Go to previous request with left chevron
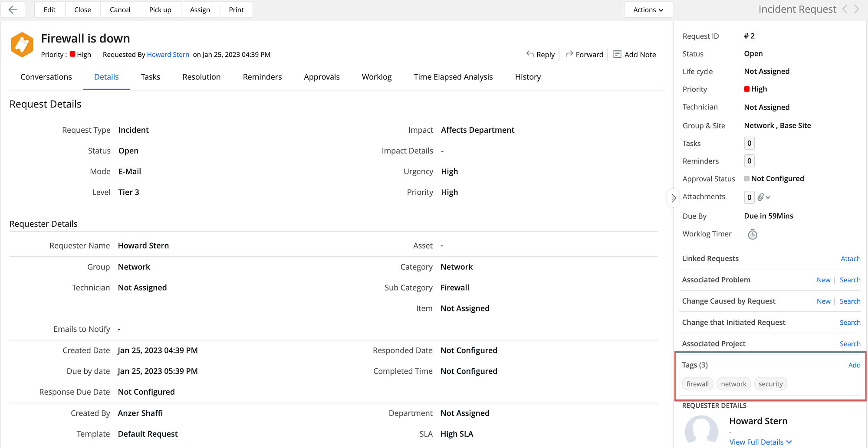This screenshot has width=868, height=448. (845, 9)
